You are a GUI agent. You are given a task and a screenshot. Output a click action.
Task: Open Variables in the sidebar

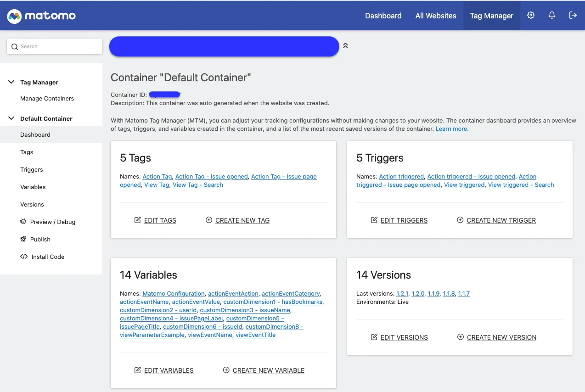pyautogui.click(x=33, y=187)
